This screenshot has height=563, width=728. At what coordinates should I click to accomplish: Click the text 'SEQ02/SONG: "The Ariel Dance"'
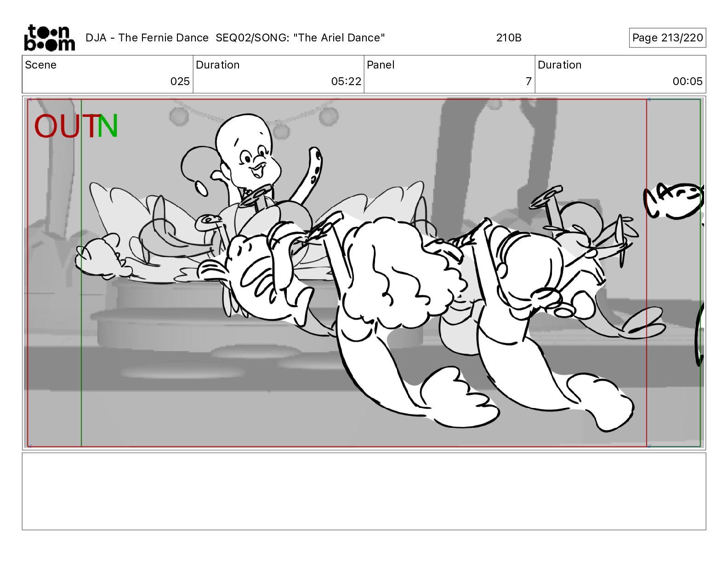coord(300,38)
